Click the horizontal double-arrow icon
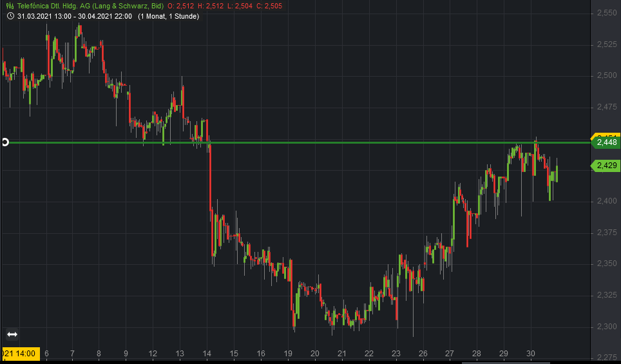Image resolution: width=621 pixels, height=364 pixels. pyautogui.click(x=12, y=334)
